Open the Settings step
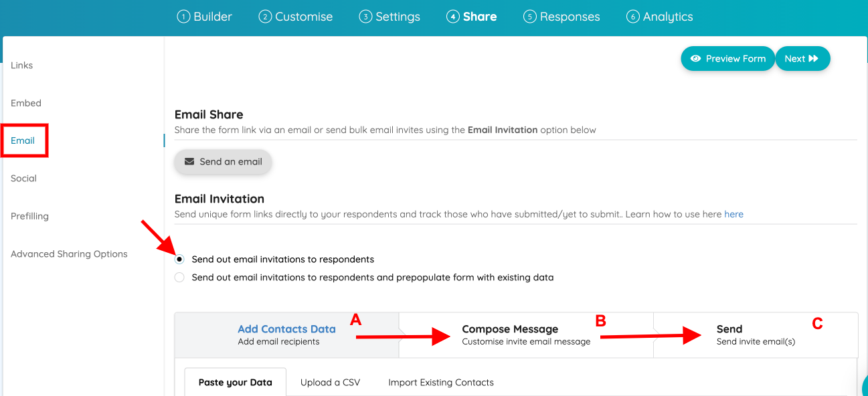Screen dimensions: 868x396 [389, 17]
